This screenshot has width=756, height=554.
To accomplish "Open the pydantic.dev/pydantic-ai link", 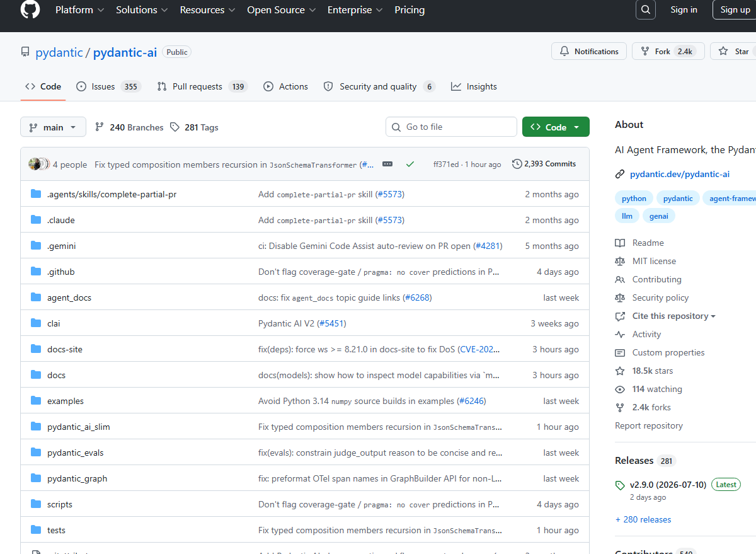I will point(680,174).
